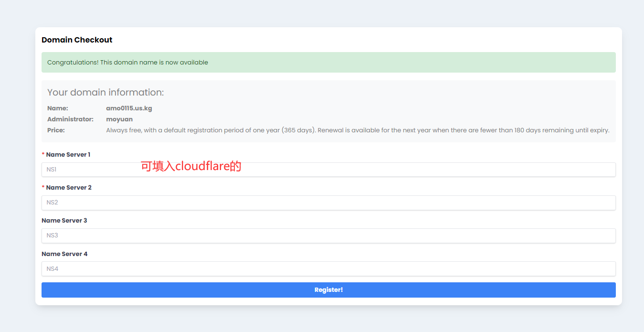Click the "Always free" price description text
The image size is (644, 332).
(x=357, y=130)
